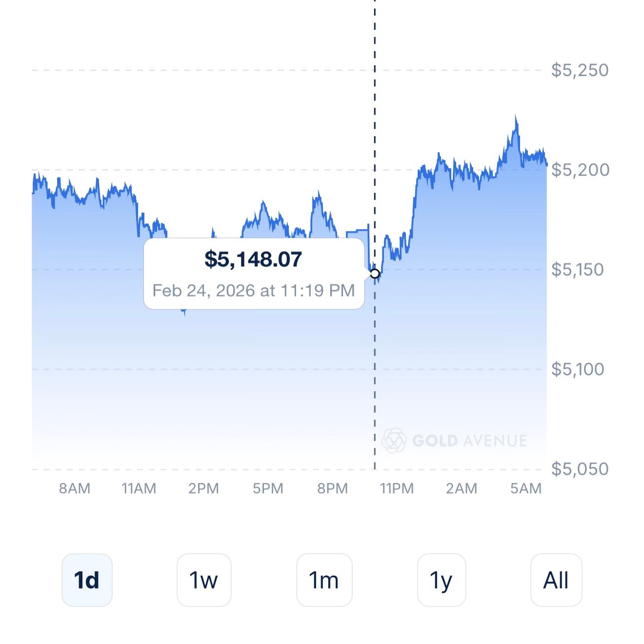Click the 5AM time axis label

pos(526,488)
